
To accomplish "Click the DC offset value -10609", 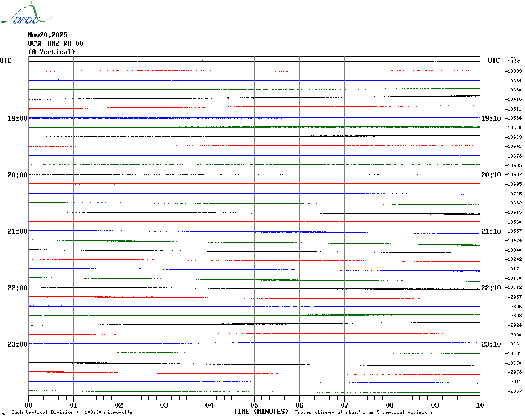I will 513,137.
